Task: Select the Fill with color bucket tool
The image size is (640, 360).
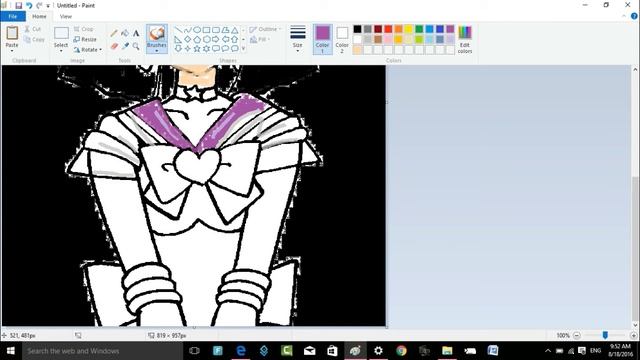Action: [125, 33]
